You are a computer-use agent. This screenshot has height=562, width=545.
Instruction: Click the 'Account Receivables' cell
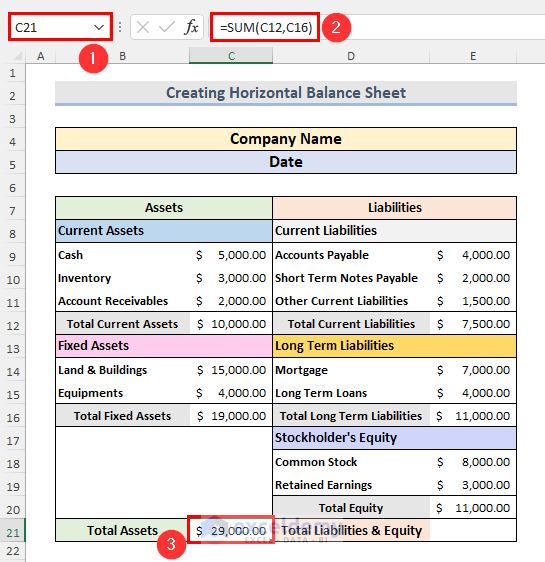[123, 301]
